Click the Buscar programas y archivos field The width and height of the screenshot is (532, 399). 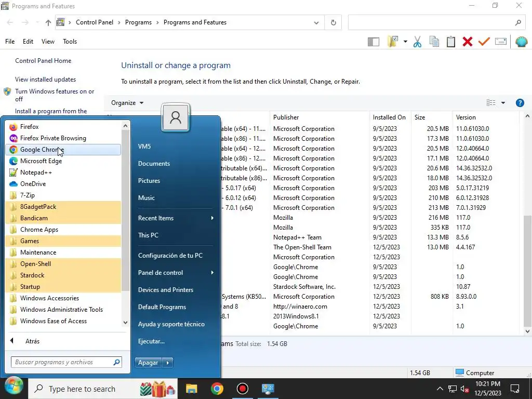tap(66, 362)
